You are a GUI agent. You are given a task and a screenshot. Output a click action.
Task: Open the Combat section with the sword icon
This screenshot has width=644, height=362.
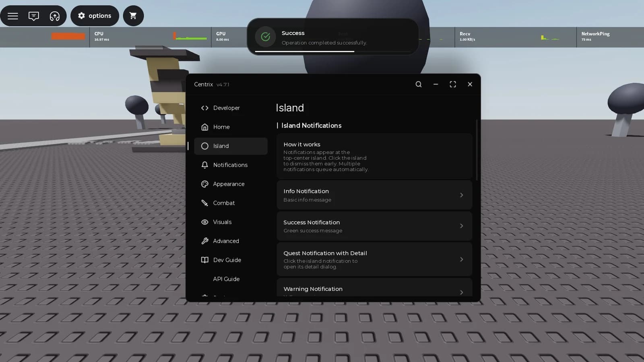[x=231, y=203]
